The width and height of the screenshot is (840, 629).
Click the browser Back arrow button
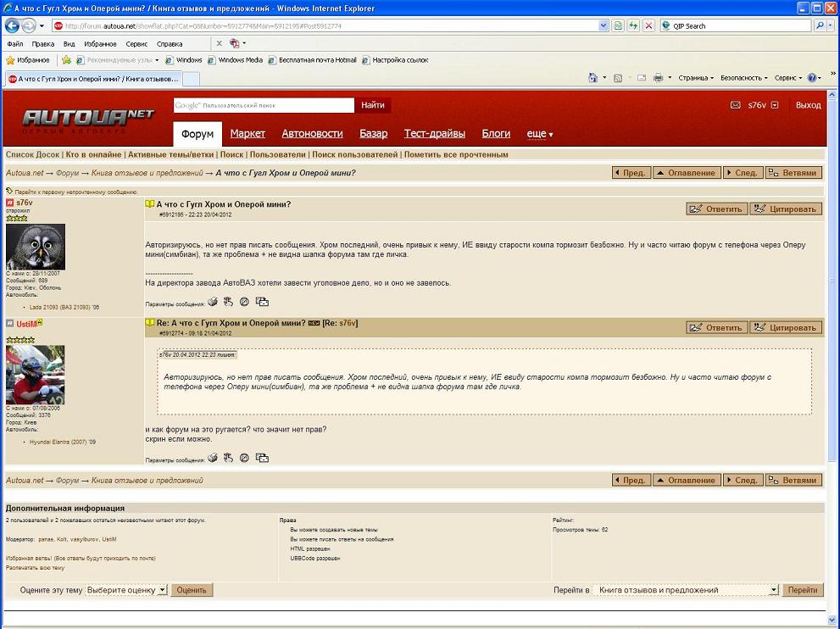point(13,25)
